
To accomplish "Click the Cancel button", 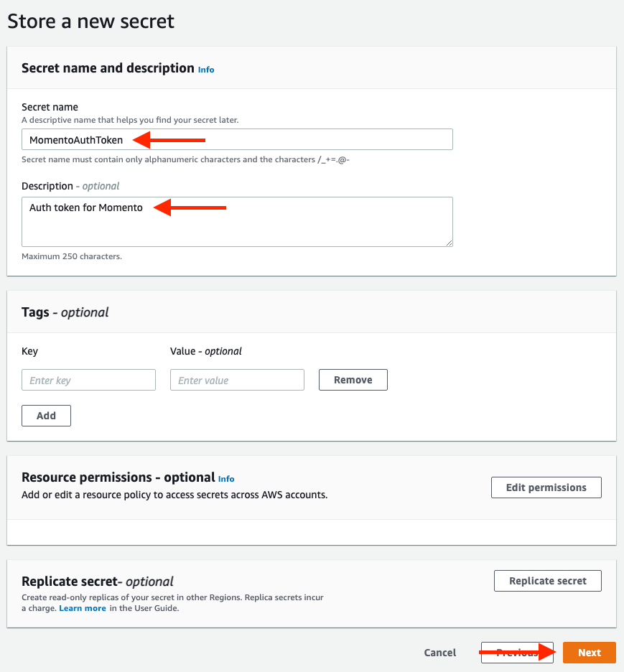I will click(x=439, y=652).
